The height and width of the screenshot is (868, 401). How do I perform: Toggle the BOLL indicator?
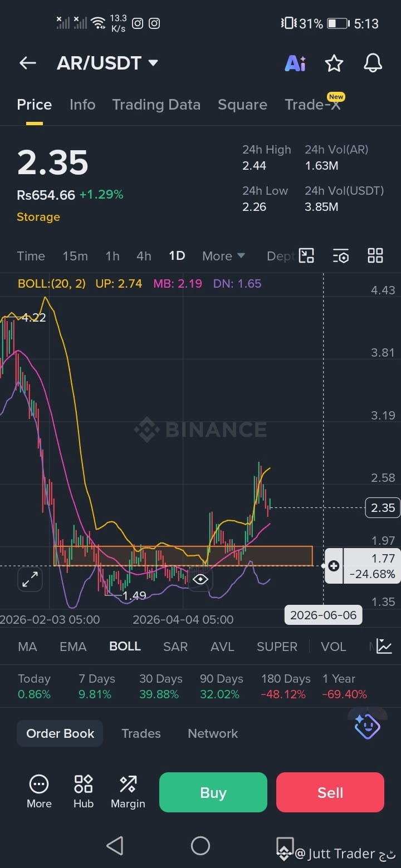[125, 647]
